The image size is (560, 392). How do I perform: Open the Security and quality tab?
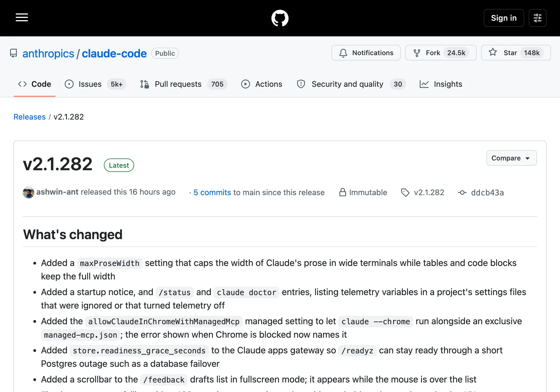(x=351, y=84)
